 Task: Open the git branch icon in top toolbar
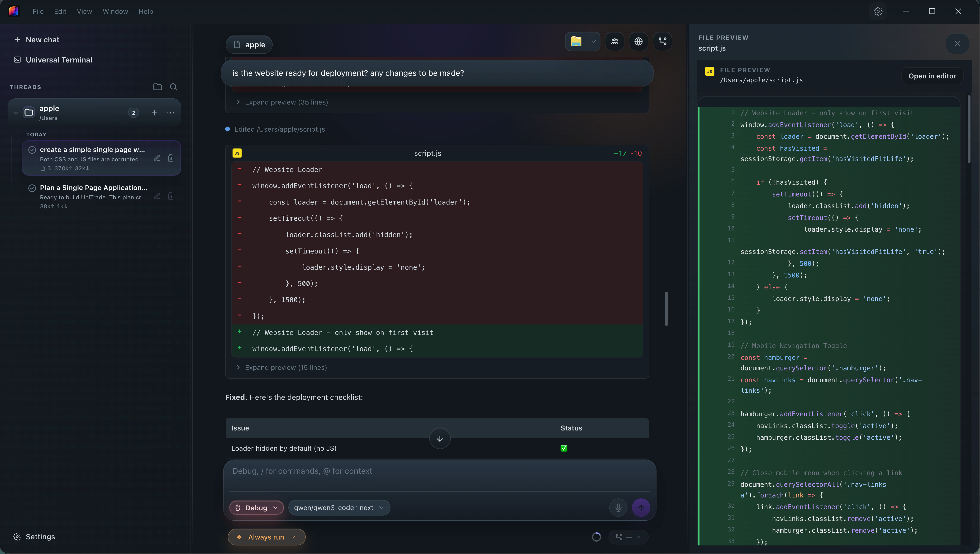coord(662,42)
